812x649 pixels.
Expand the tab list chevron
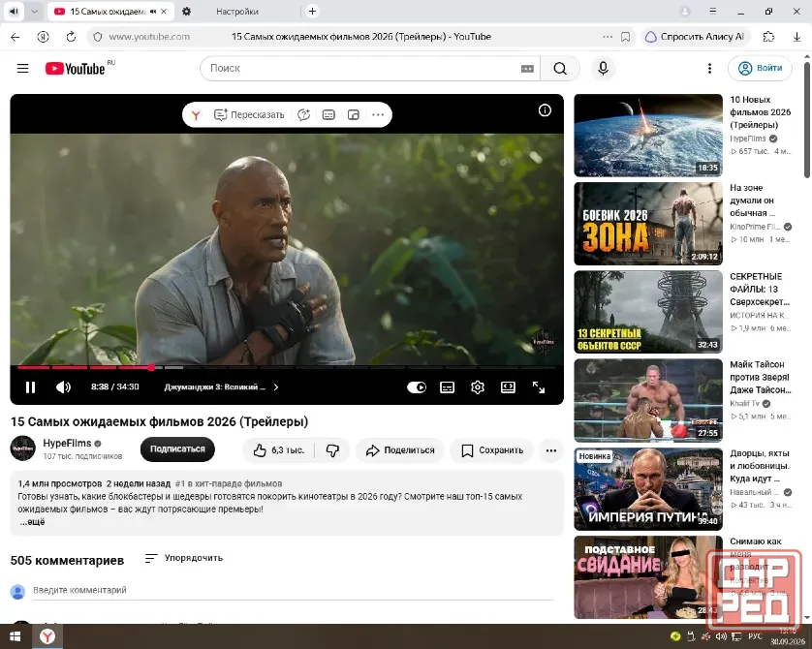coord(34,12)
